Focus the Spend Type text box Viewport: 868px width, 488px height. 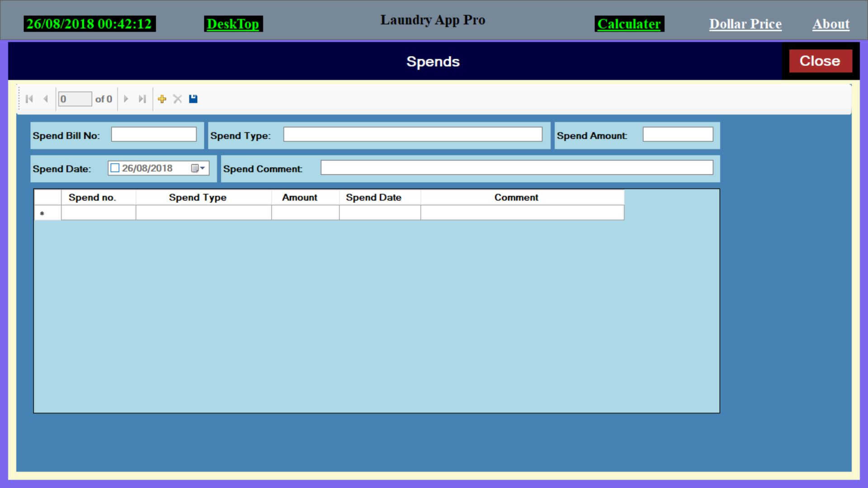(413, 134)
